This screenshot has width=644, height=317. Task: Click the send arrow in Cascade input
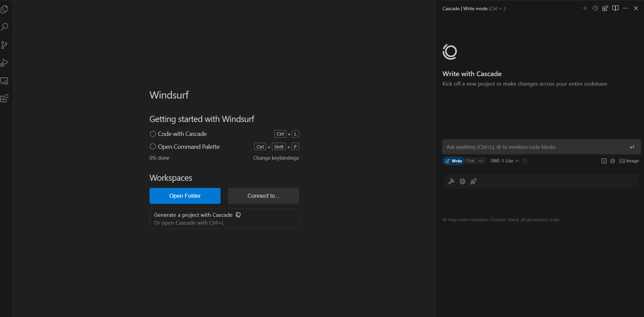632,147
